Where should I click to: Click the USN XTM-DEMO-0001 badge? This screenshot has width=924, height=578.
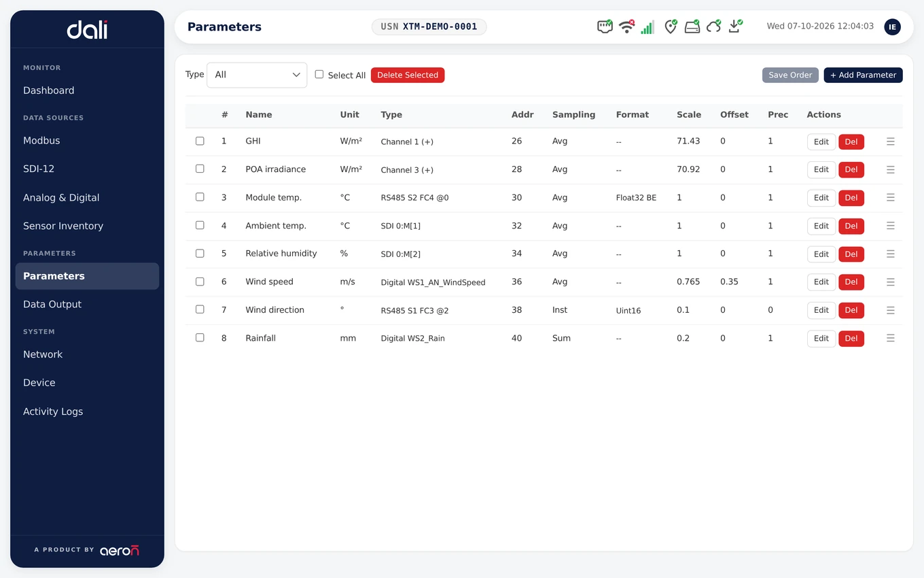[x=429, y=27]
